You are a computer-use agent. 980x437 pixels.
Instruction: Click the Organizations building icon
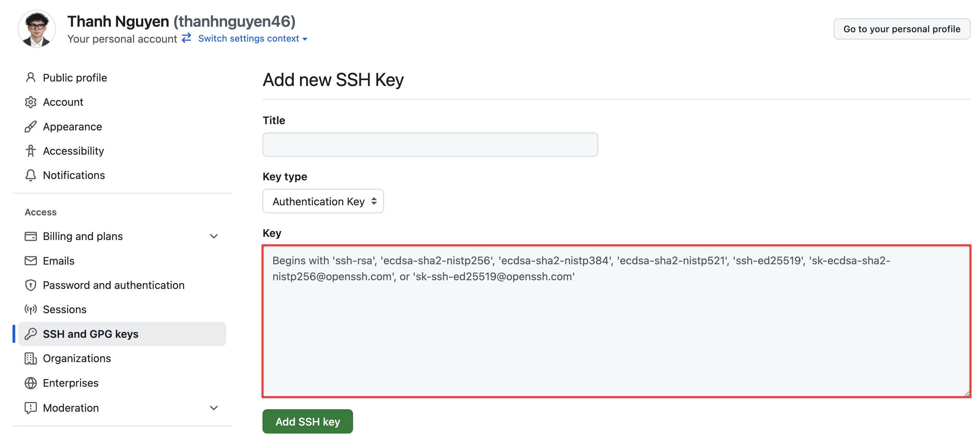[31, 358]
